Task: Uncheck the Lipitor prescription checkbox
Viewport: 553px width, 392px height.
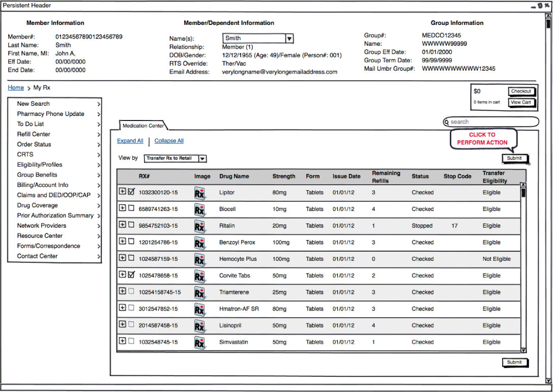Action: (131, 191)
